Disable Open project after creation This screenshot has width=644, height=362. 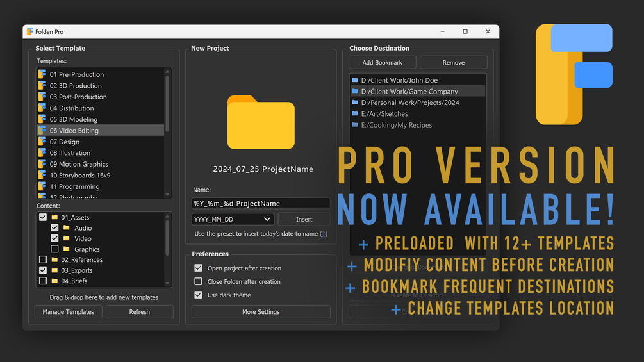tap(199, 268)
